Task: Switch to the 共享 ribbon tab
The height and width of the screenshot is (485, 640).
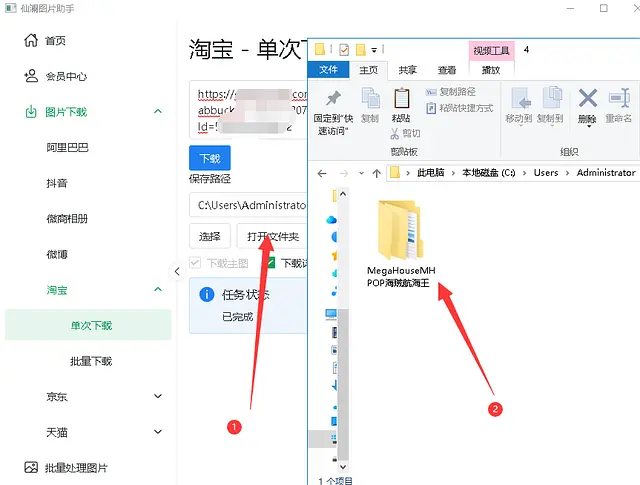Action: coord(407,70)
